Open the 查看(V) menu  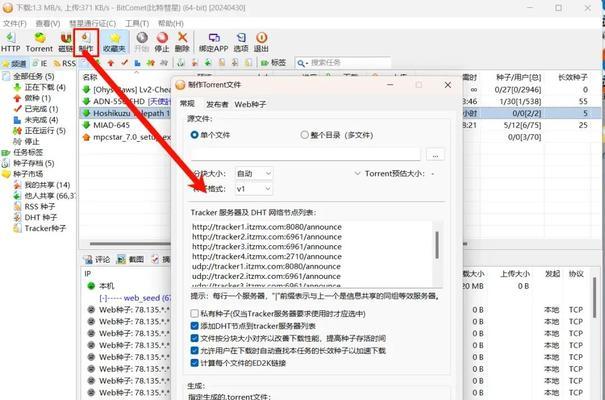[48, 24]
